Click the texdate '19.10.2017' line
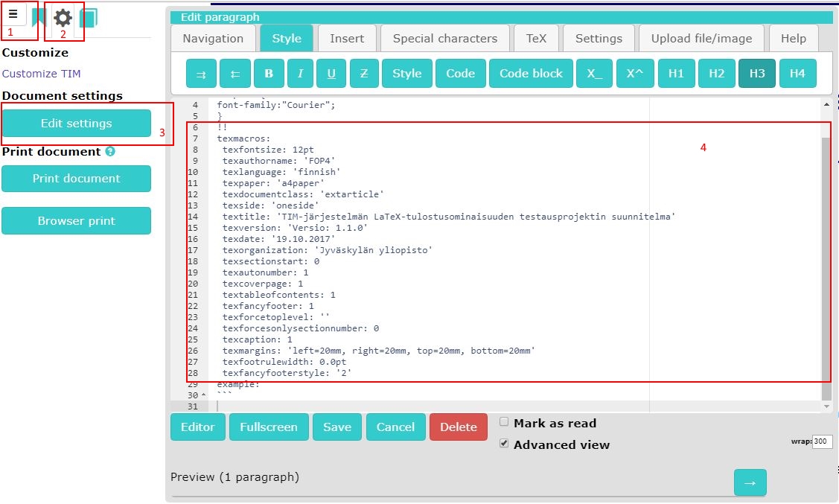The width and height of the screenshot is (839, 504). click(278, 239)
